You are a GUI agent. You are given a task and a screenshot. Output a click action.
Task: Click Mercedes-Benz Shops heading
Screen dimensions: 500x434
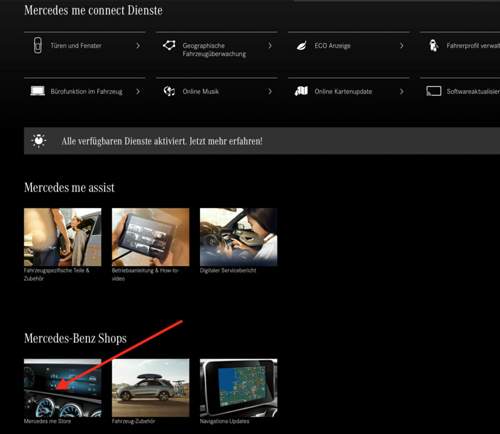tap(75, 338)
